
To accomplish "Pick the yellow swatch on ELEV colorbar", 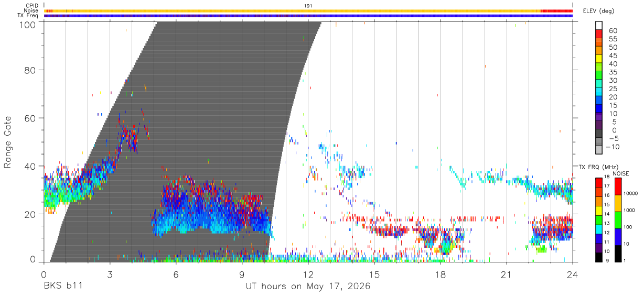I will coord(599,59).
